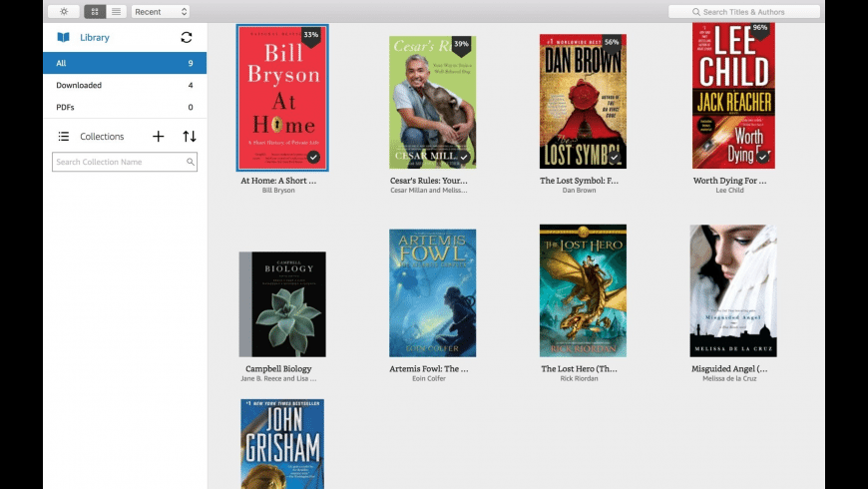The width and height of the screenshot is (868, 489).
Task: Open the Library heading
Action: [x=95, y=37]
